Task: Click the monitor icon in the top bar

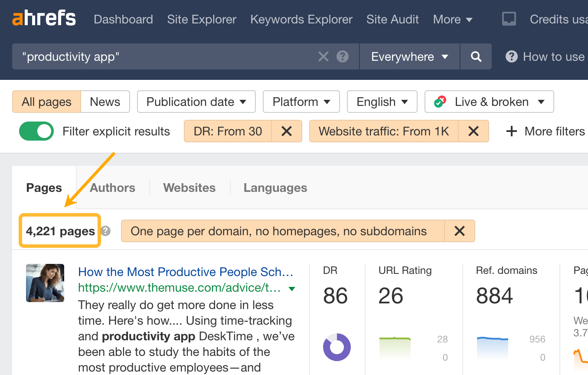Action: pyautogui.click(x=509, y=19)
